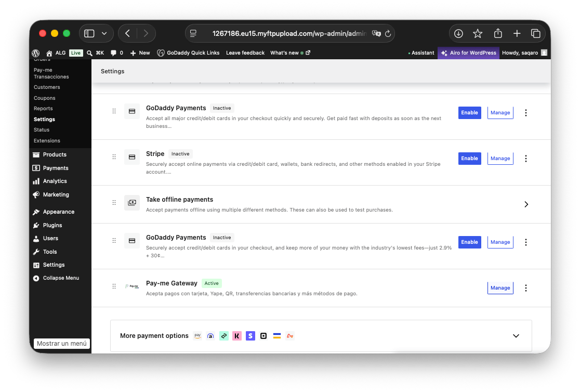Open Users menu in sidebar
The height and width of the screenshot is (392, 580).
coord(50,239)
